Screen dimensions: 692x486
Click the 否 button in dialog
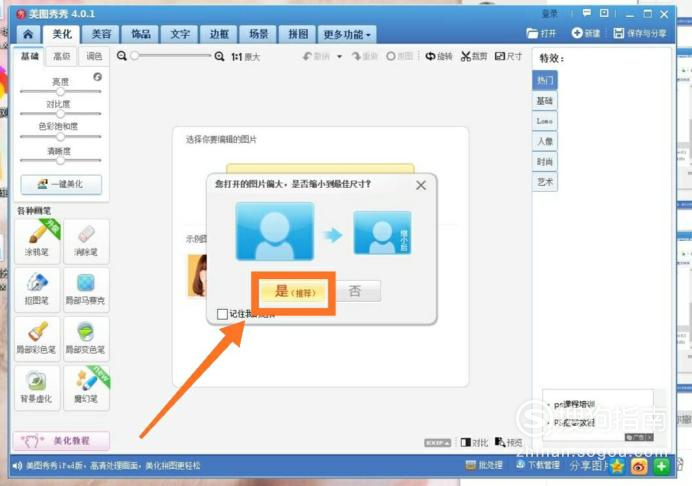click(358, 291)
